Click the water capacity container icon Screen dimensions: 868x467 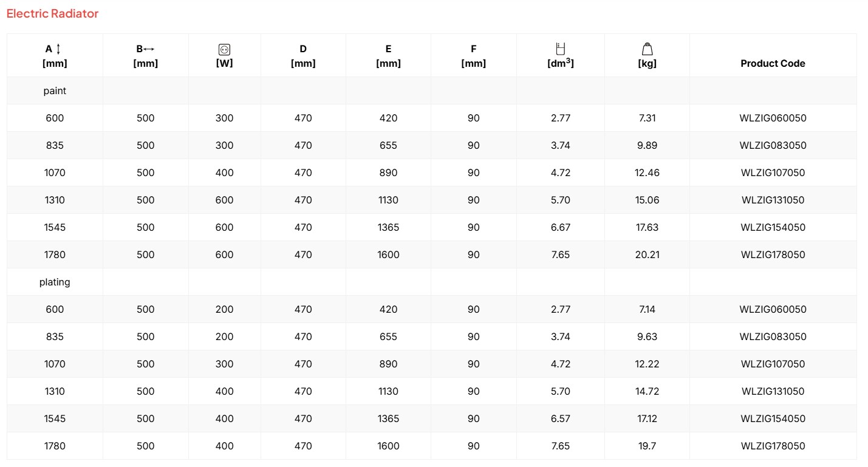561,49
